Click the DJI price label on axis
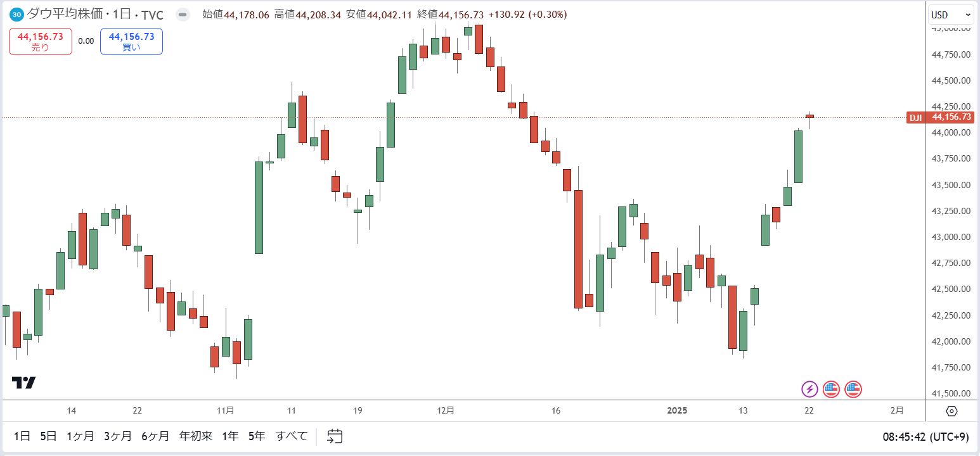Image resolution: width=980 pixels, height=456 pixels. click(941, 117)
